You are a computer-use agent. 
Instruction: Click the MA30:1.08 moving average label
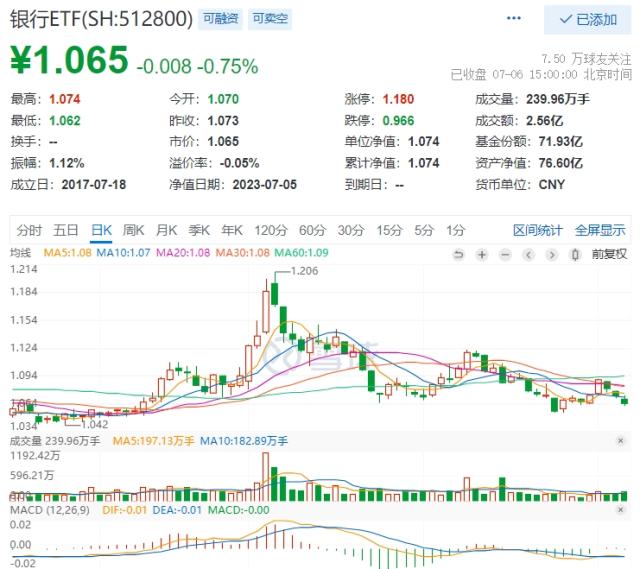point(242,253)
